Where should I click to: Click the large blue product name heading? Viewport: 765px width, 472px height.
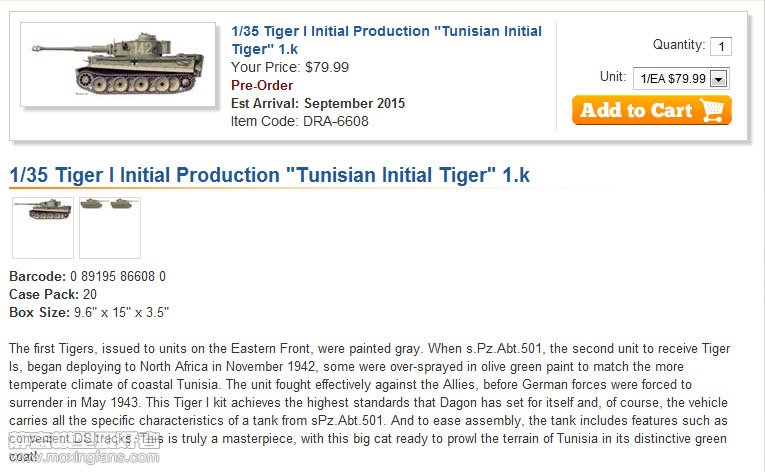coord(269,175)
